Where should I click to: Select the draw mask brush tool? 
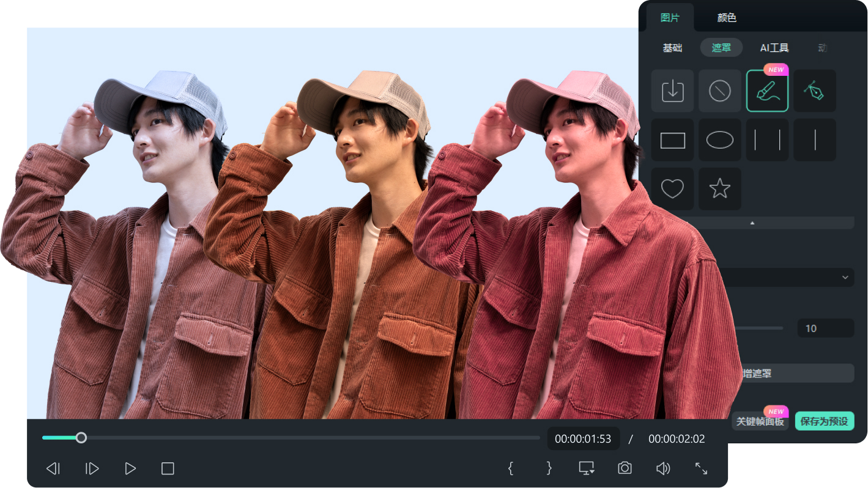coord(767,91)
